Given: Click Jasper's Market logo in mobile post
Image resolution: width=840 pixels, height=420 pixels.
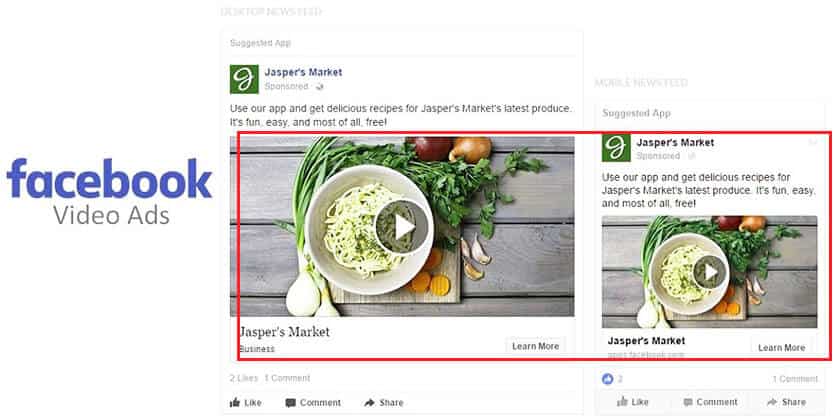Looking at the screenshot, I should [615, 148].
